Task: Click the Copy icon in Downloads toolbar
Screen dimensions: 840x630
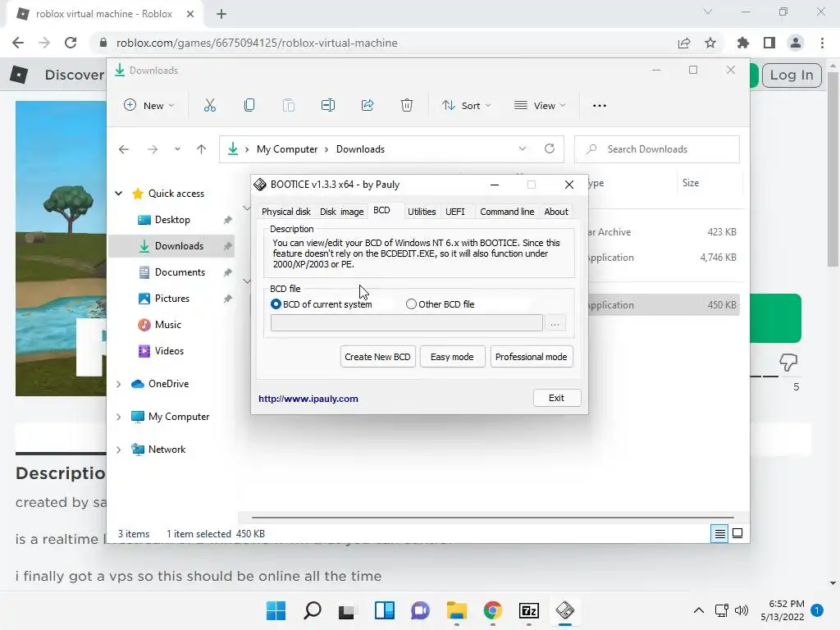Action: (249, 106)
